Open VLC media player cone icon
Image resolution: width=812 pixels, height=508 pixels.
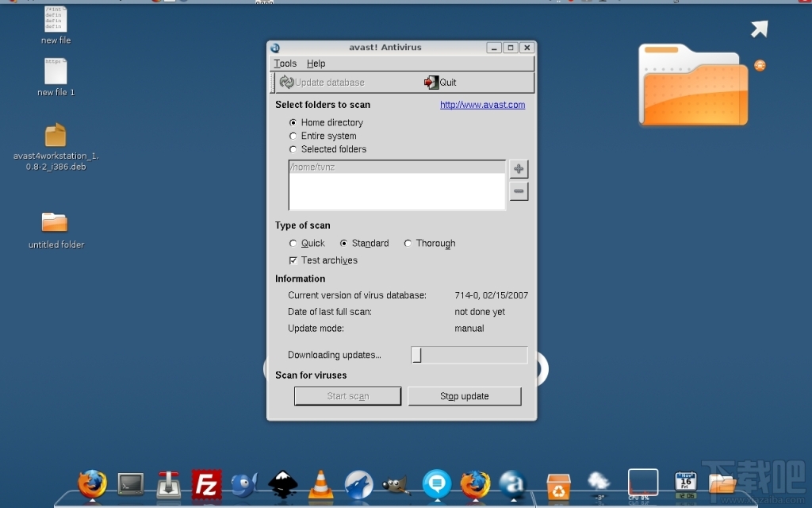(320, 484)
